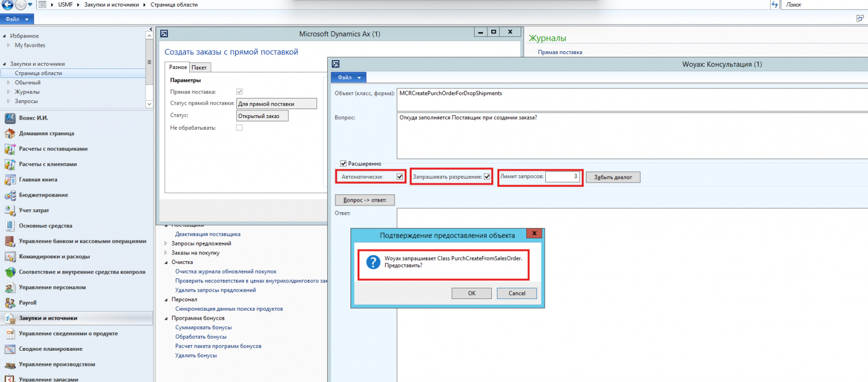Open Управление персоналом module
Image resolution: width=868 pixels, height=382 pixels.
pyautogui.click(x=52, y=287)
